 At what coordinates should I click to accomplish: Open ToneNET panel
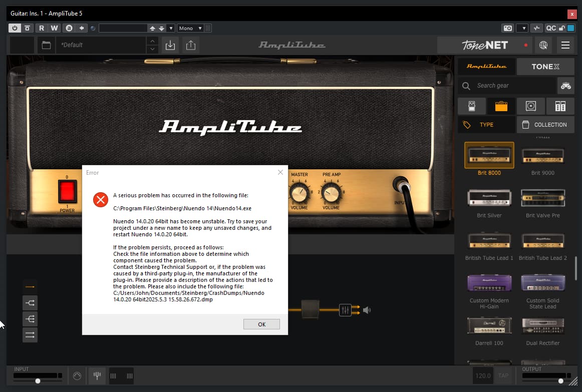[x=485, y=45]
